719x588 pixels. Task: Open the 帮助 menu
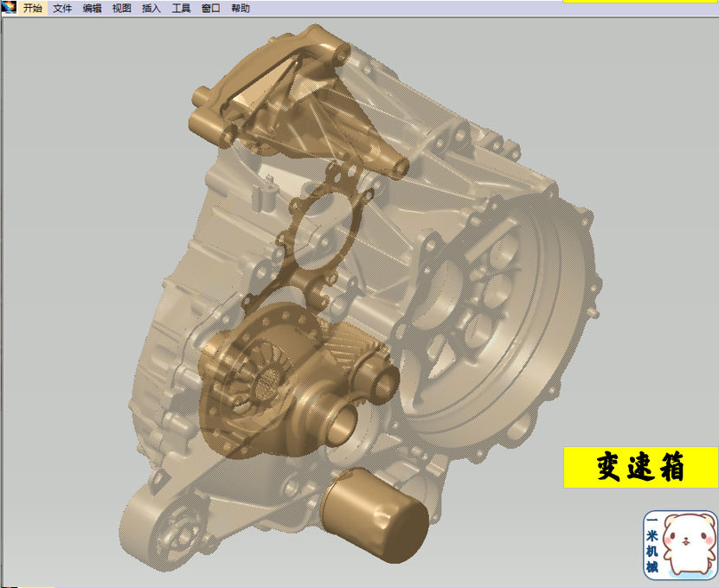coord(241,8)
